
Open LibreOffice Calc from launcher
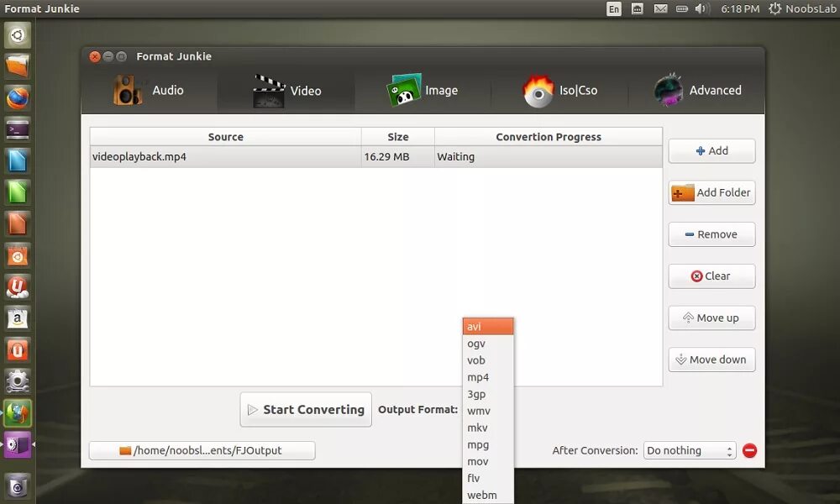coord(18,193)
